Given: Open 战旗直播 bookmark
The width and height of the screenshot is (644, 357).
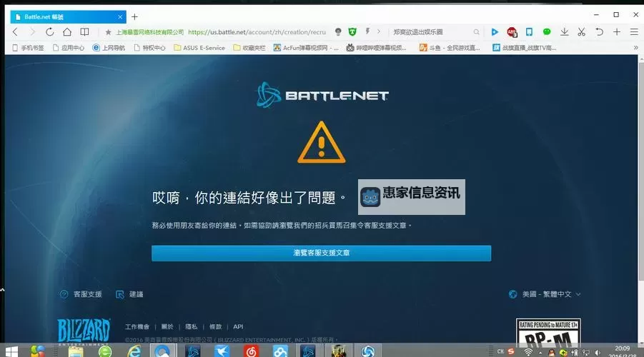Looking at the screenshot, I should click(x=525, y=48).
